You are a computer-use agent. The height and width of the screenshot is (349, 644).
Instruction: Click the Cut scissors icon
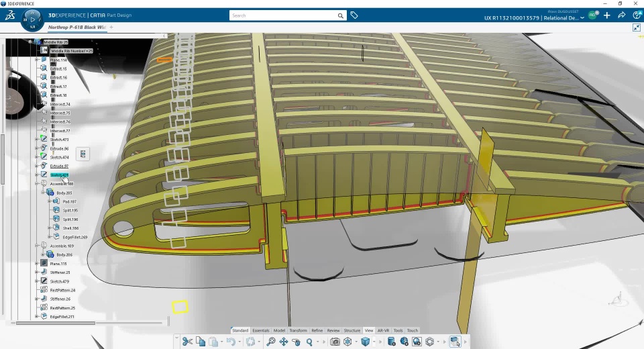pos(187,342)
